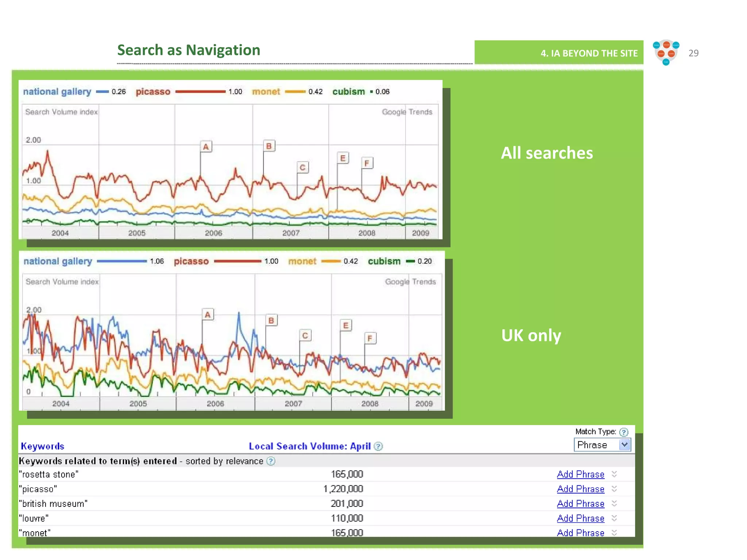Click marker C in the All searches chart
Image resolution: width=747 pixels, height=560 pixels.
(302, 167)
